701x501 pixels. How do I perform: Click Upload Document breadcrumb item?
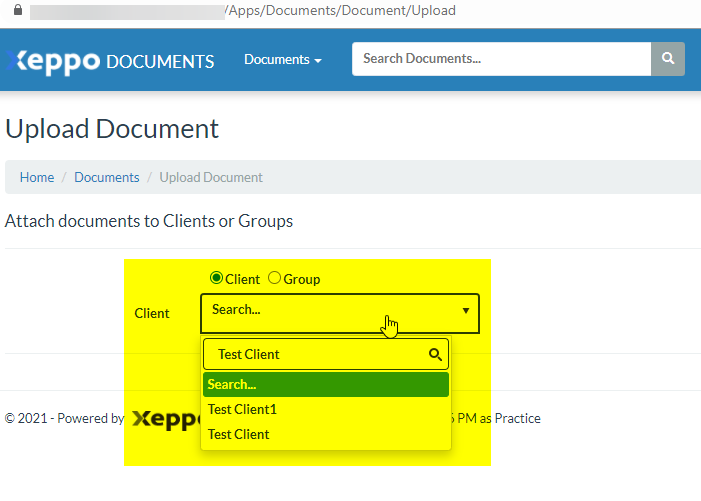pos(211,177)
